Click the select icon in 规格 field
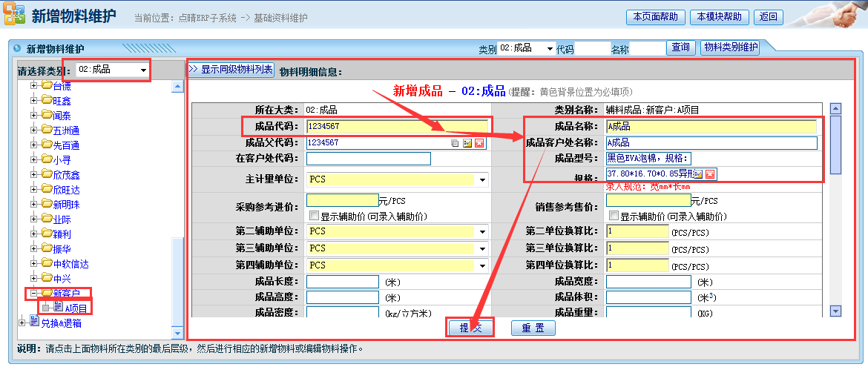The height and width of the screenshot is (367, 868). click(698, 174)
